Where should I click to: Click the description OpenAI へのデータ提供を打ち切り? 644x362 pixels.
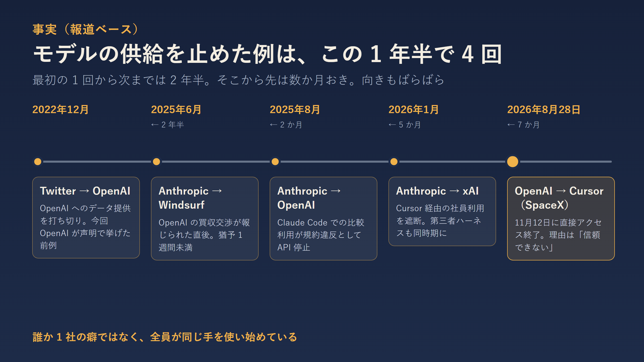[85, 227]
